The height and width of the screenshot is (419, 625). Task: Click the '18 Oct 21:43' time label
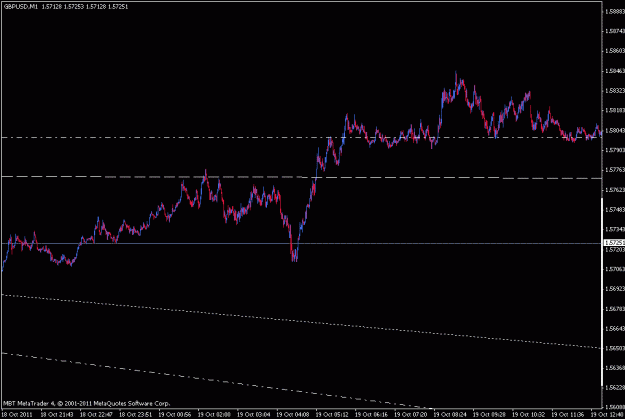(56, 415)
